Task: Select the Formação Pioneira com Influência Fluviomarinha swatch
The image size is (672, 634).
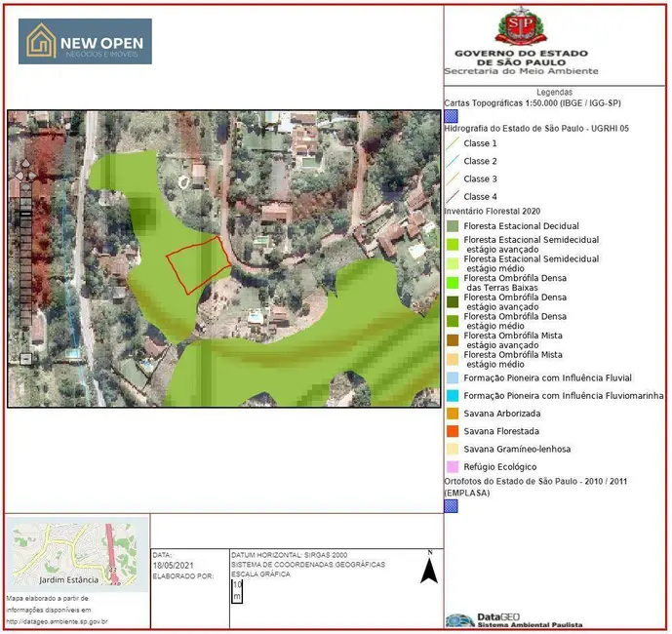Action: pos(453,395)
